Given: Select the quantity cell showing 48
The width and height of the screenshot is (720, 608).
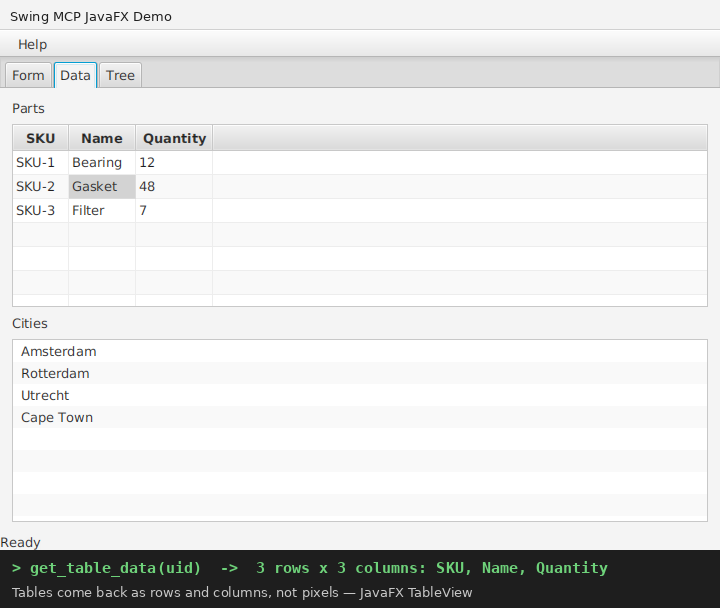Looking at the screenshot, I should click(174, 186).
